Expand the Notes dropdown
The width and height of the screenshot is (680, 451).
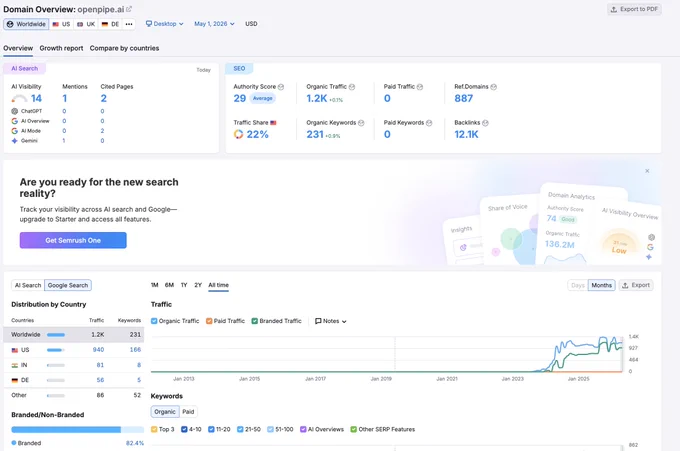click(x=330, y=321)
